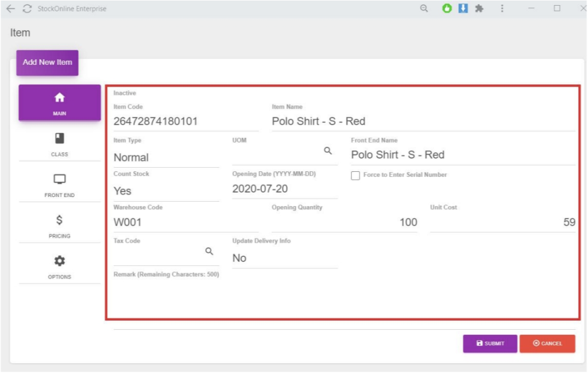Switch to the Pricing tab
The height and width of the screenshot is (374, 588).
(59, 226)
